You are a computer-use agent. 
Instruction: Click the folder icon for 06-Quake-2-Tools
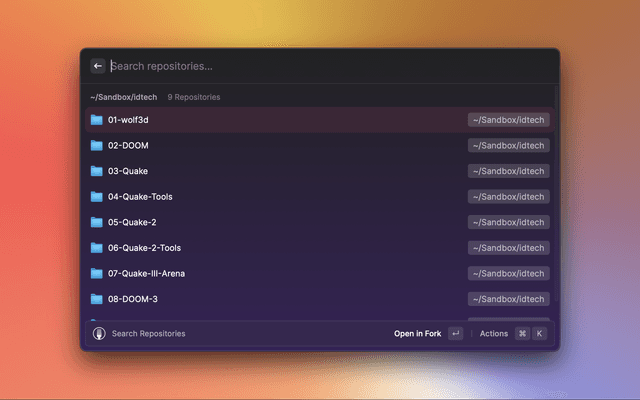tap(97, 248)
